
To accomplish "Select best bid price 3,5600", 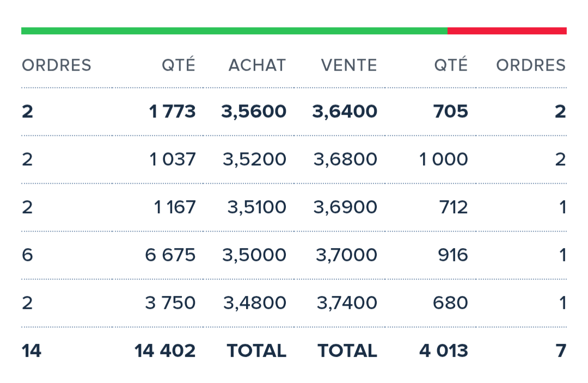I will pos(254,112).
